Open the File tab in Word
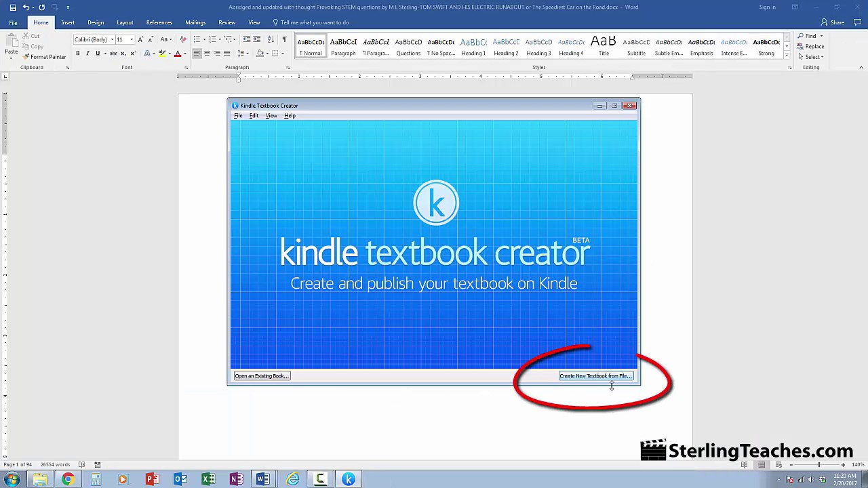 (x=13, y=22)
